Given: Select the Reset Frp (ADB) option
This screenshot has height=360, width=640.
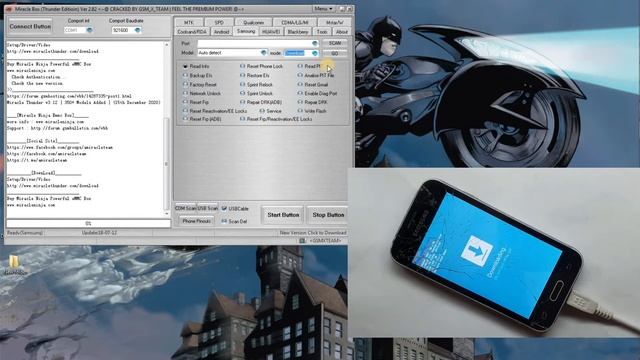Looking at the screenshot, I should point(202,119).
